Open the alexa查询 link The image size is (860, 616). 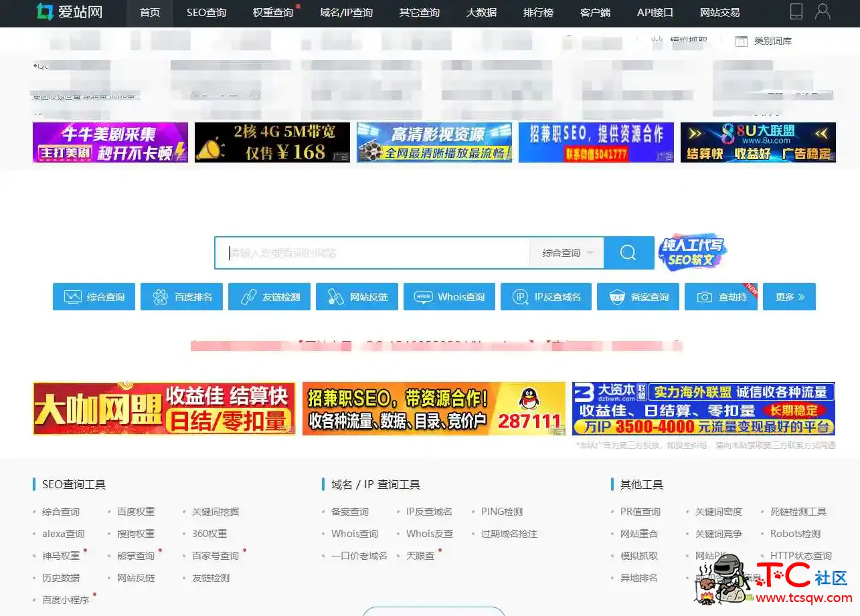pyautogui.click(x=64, y=534)
